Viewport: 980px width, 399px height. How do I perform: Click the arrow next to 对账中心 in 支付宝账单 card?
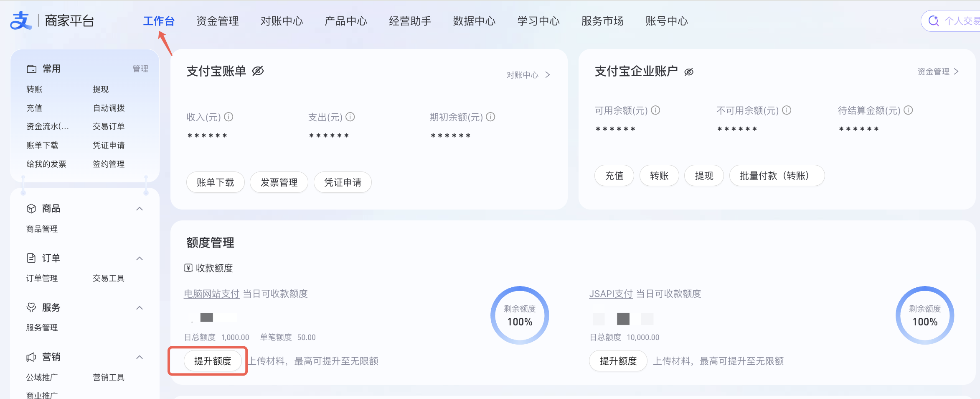pos(548,75)
